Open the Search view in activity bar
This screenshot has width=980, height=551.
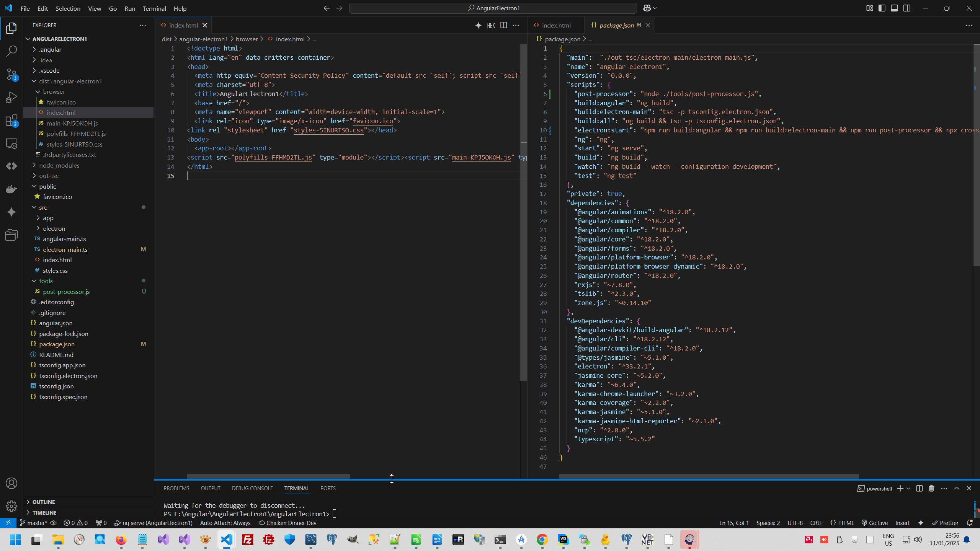click(x=11, y=51)
